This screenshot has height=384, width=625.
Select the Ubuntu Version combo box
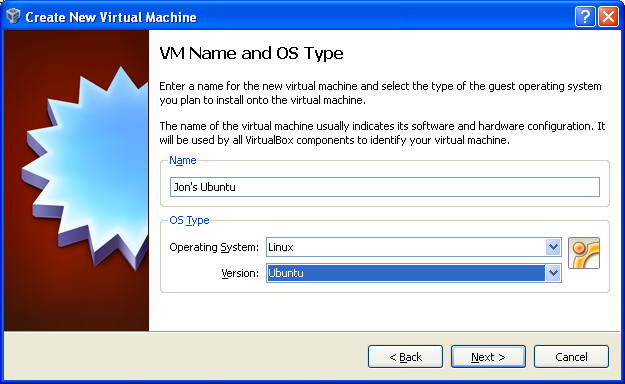click(x=414, y=273)
